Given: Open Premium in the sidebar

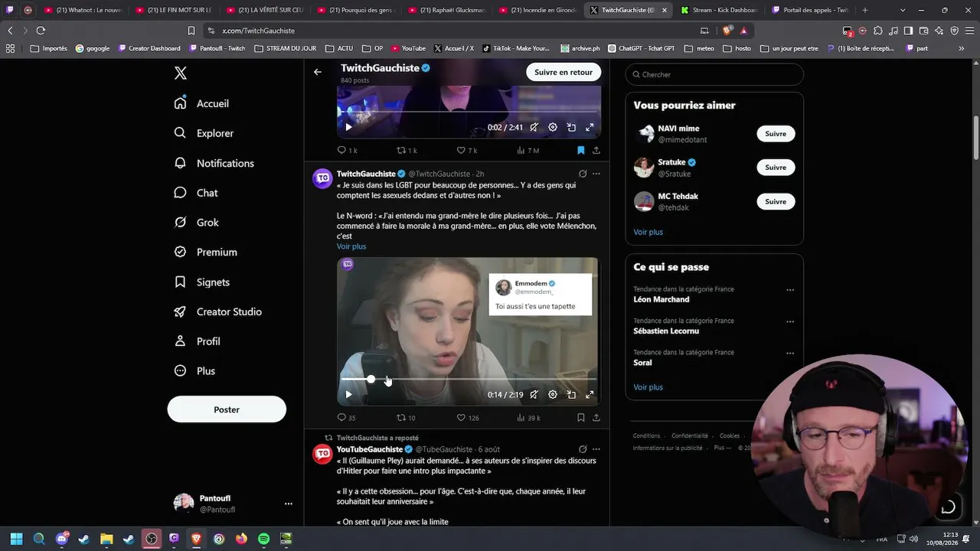Looking at the screenshot, I should point(206,252).
